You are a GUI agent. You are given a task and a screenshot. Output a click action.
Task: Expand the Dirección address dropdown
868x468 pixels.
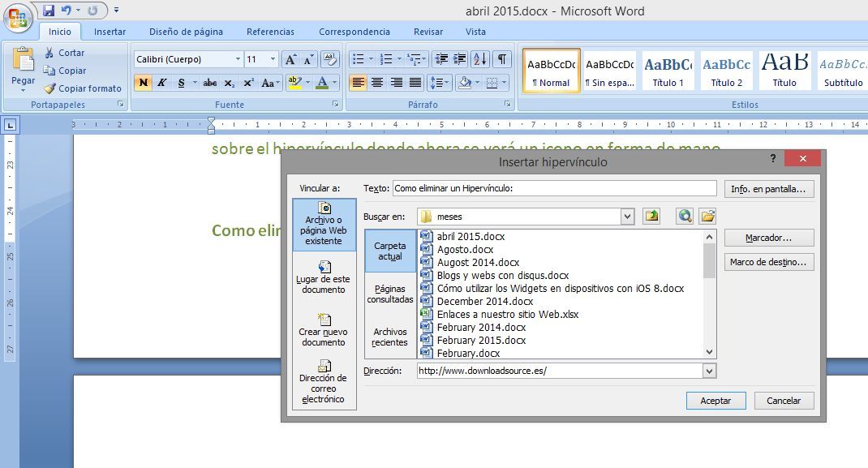point(709,371)
